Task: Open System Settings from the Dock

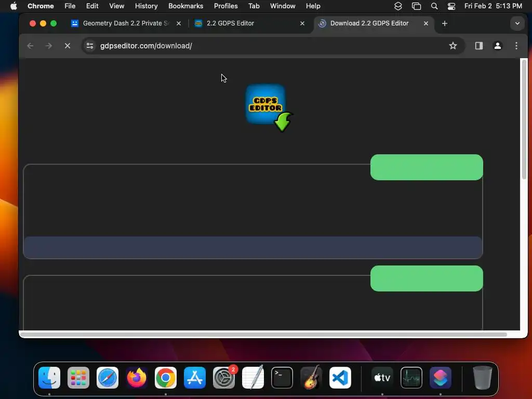Action: pos(224,378)
